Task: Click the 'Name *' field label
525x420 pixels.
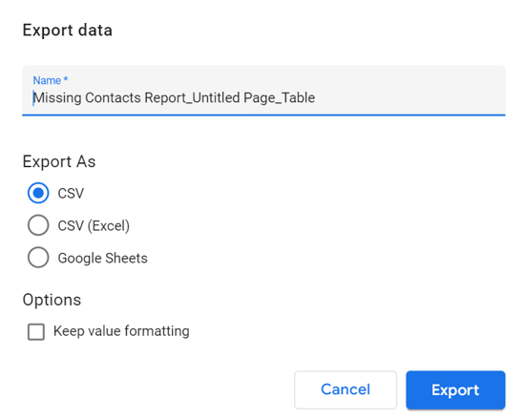Action: pyautogui.click(x=51, y=80)
